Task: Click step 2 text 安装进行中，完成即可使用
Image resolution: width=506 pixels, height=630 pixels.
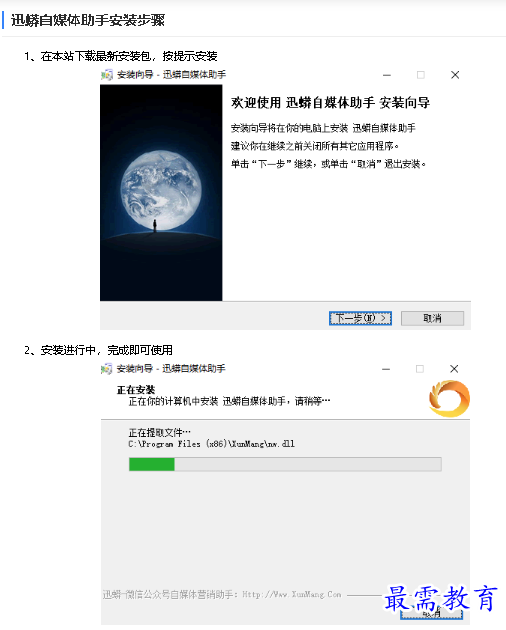Action: coord(107,350)
